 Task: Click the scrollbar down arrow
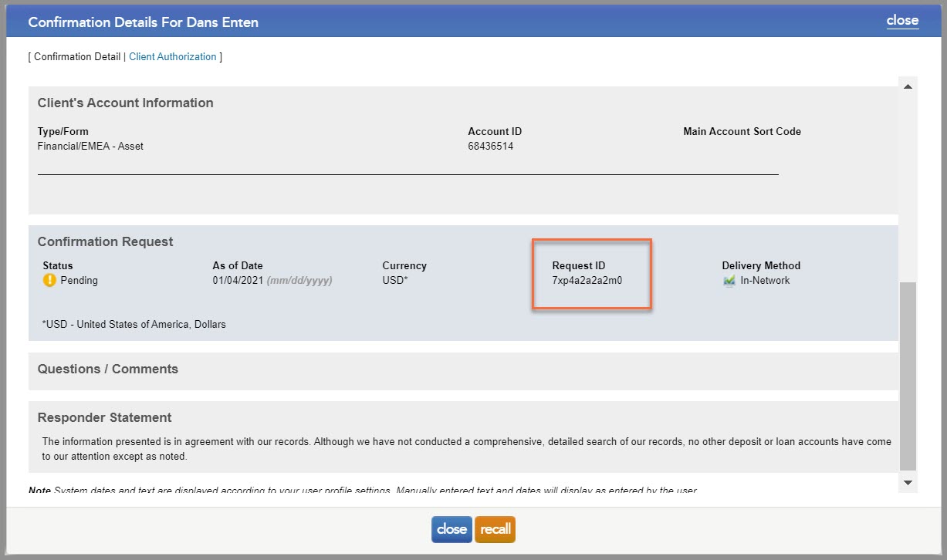click(x=908, y=483)
